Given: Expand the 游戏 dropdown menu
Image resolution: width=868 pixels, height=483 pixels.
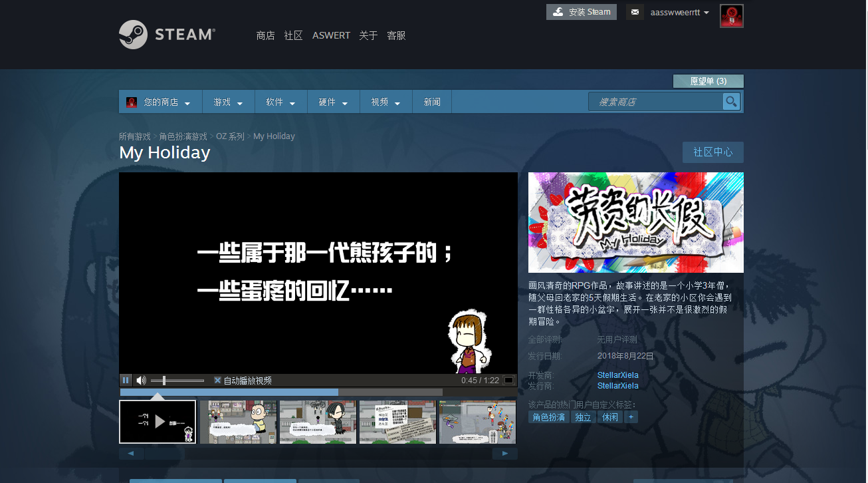Looking at the screenshot, I should coord(229,102).
